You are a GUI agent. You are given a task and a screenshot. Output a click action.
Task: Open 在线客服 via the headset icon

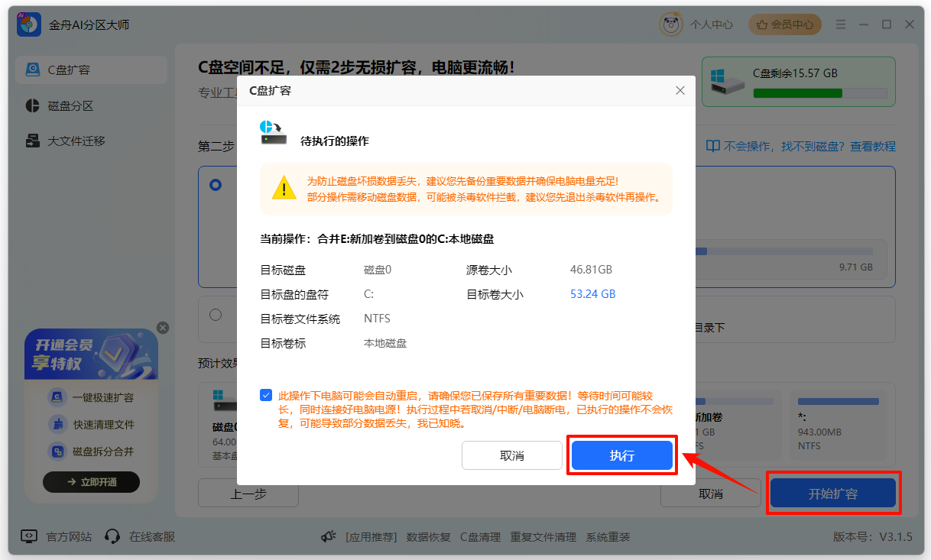coord(113,537)
